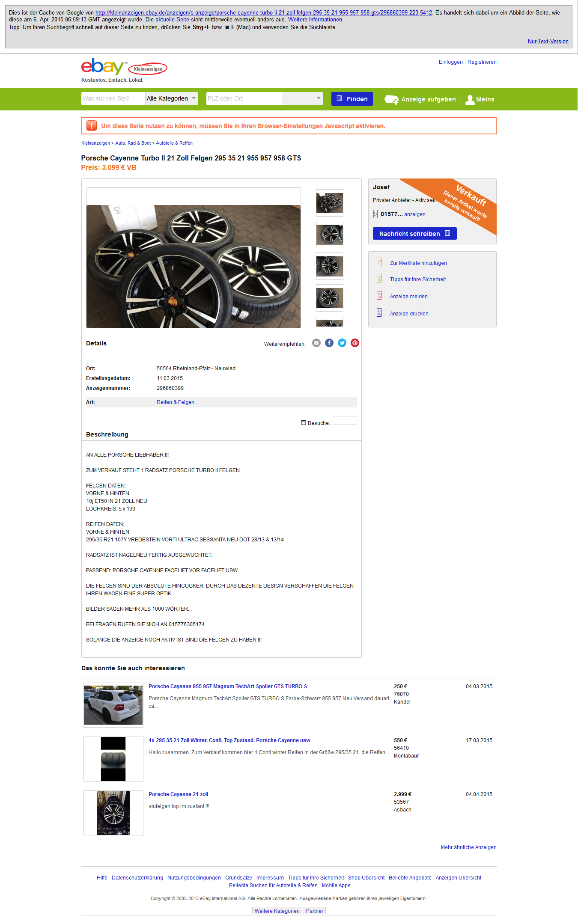
Task: Share listing via email icon
Action: pyautogui.click(x=316, y=343)
